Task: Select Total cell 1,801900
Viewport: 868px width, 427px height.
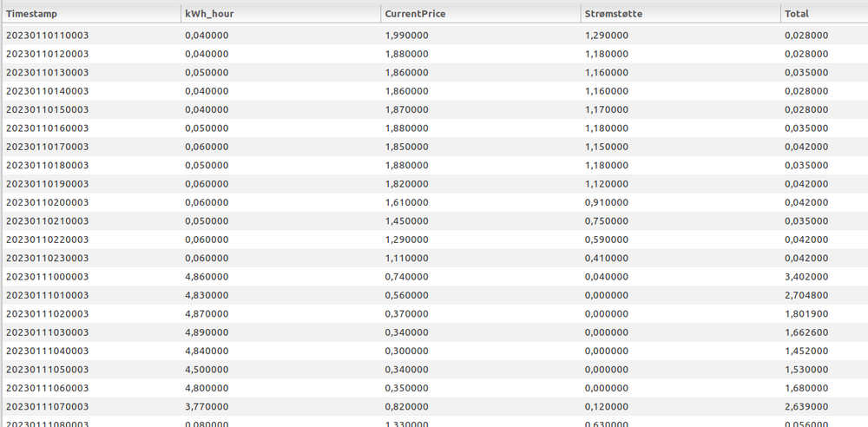Action: tap(806, 314)
